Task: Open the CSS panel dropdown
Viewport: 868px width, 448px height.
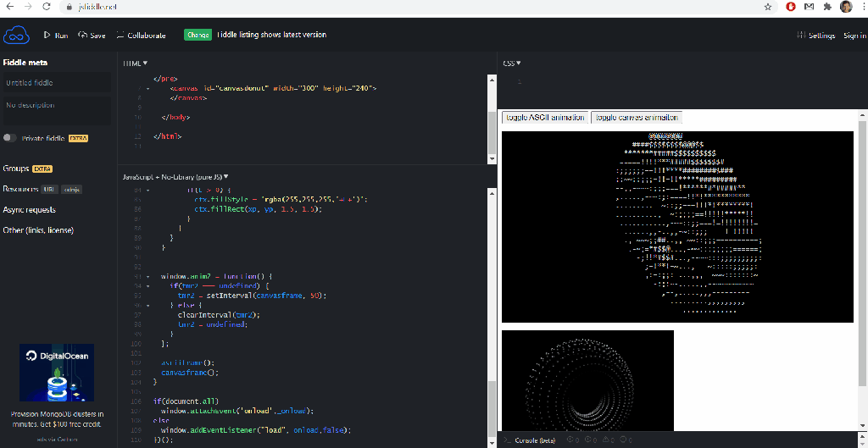Action: pyautogui.click(x=511, y=64)
